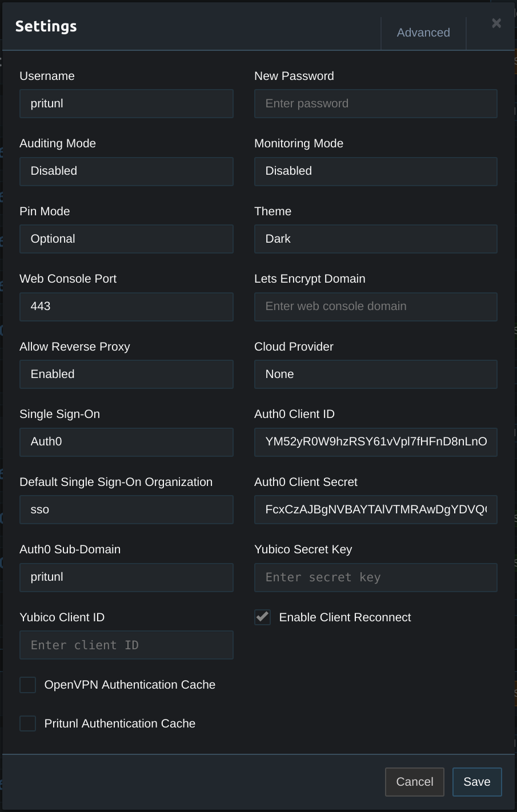Viewport: 517px width, 812px height.
Task: Click the Yubico Client ID field
Action: click(126, 645)
